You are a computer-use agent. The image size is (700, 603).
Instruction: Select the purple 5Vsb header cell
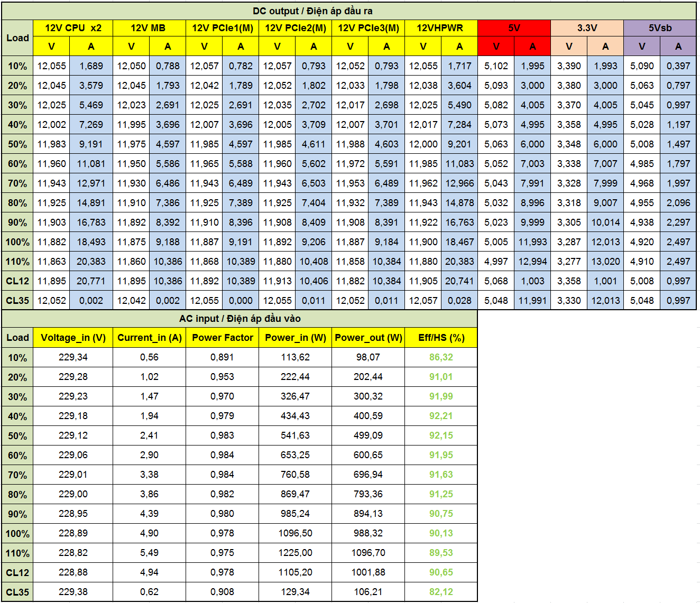pyautogui.click(x=660, y=28)
